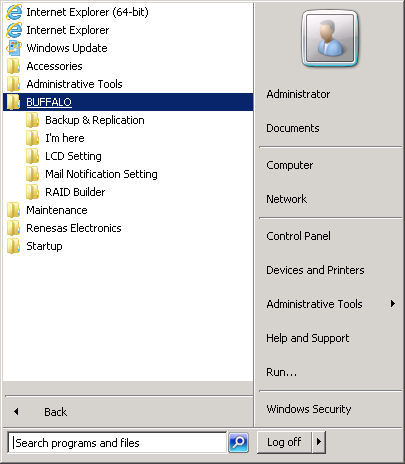Click the Administrative Tools folder icon in programs list

tap(14, 84)
